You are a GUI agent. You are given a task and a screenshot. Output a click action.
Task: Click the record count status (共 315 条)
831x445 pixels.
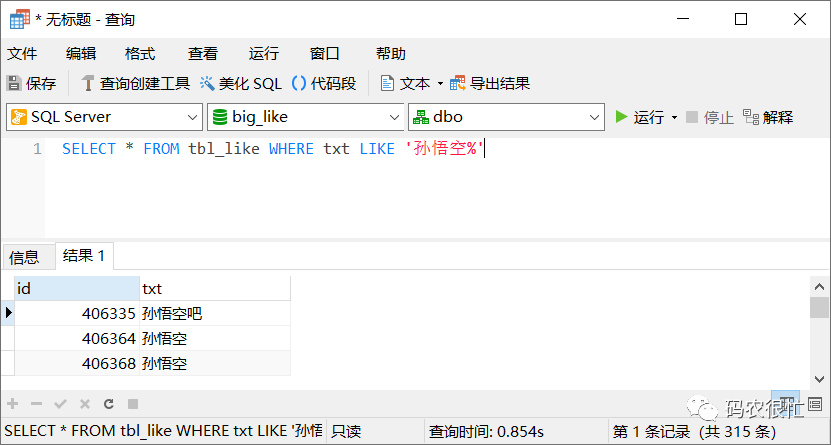click(736, 431)
